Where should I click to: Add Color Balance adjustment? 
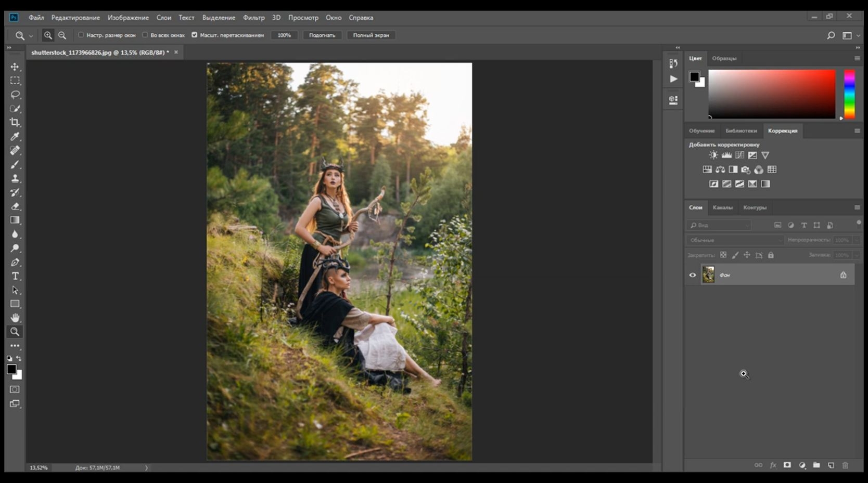click(x=720, y=169)
